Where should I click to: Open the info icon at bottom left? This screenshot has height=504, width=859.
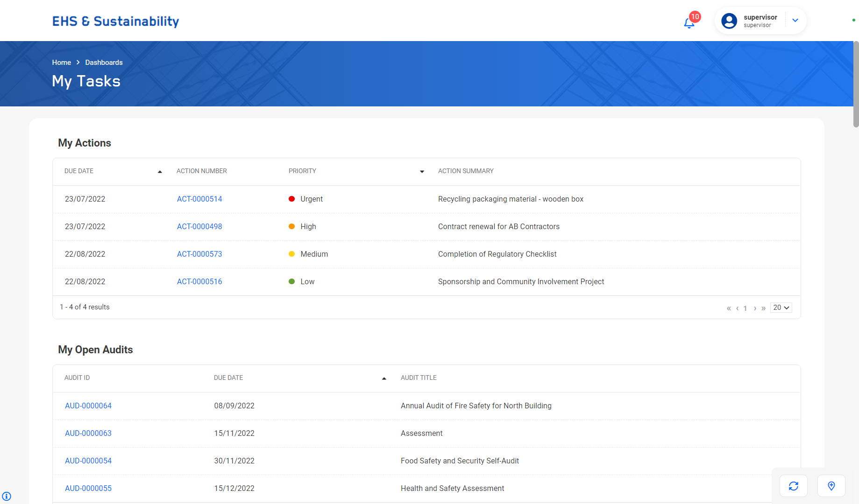click(x=7, y=496)
